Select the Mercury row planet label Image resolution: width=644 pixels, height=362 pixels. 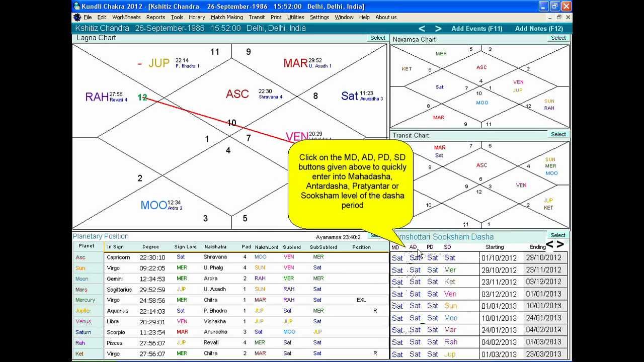point(85,300)
